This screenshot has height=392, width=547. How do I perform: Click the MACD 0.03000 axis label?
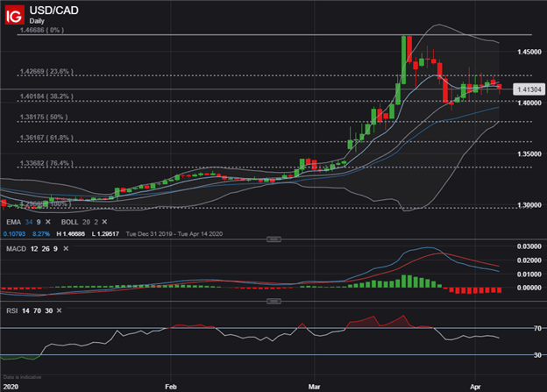pos(529,246)
